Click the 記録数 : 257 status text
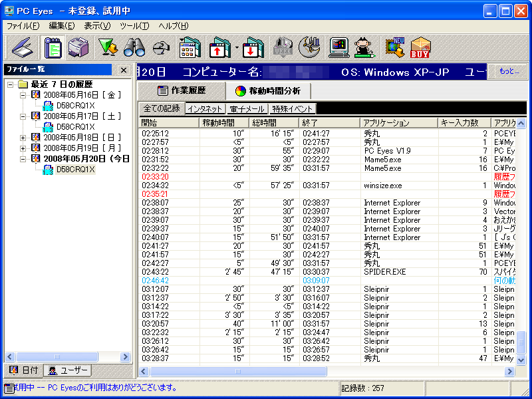Image resolution: width=532 pixels, height=399 pixels. 362,388
